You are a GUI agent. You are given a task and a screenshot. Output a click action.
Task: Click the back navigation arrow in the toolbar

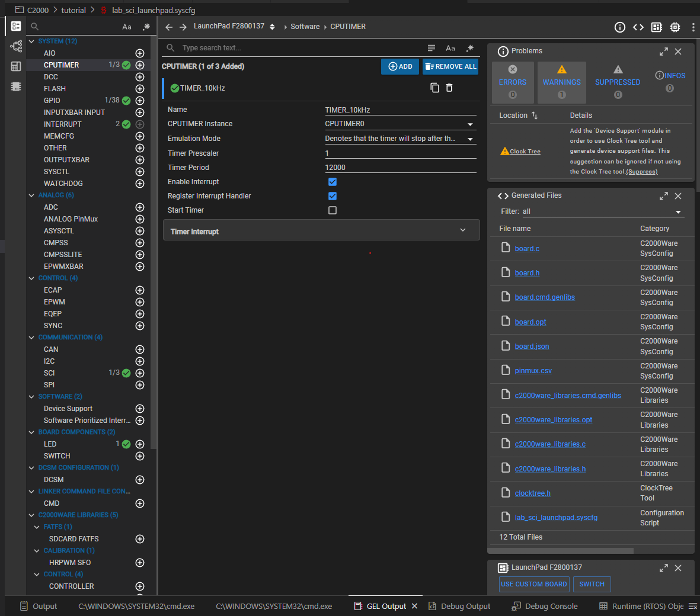click(x=169, y=27)
